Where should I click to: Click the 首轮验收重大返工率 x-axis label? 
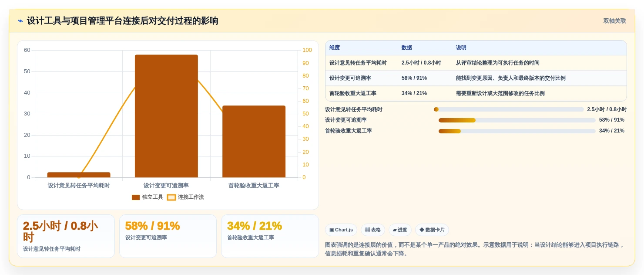pos(254,186)
